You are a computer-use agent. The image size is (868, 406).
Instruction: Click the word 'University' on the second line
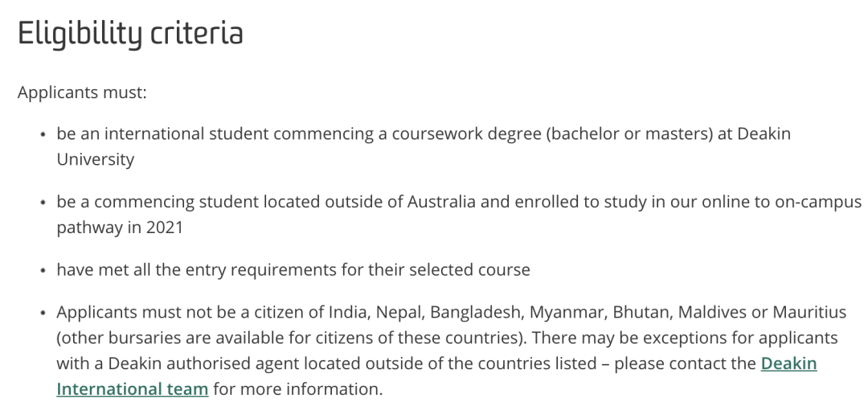click(x=95, y=159)
